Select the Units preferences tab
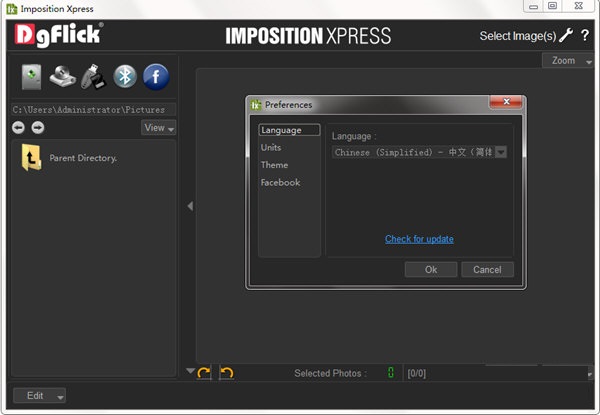Viewport: 600px width, 415px height. [271, 148]
